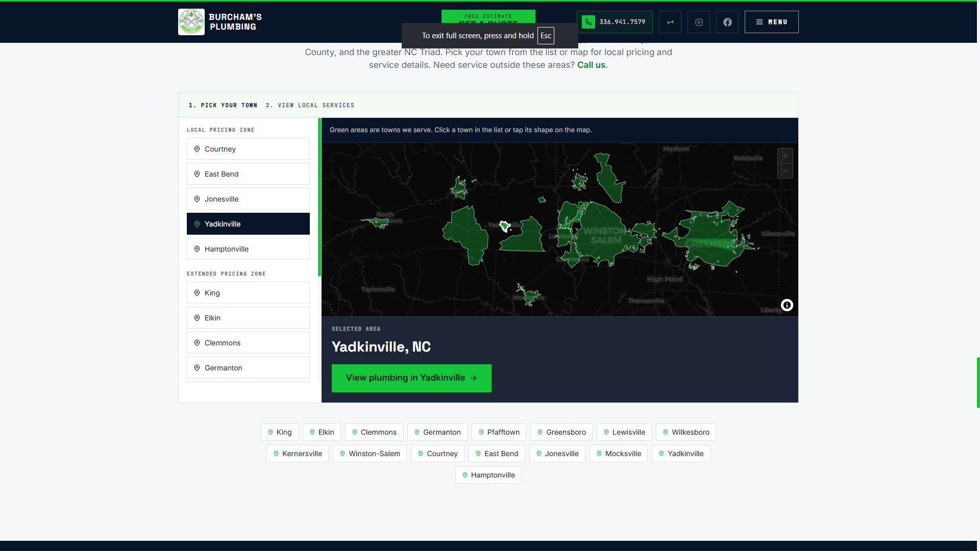The height and width of the screenshot is (551, 980).
Task: Select Jonesville in the town list
Action: (x=248, y=199)
